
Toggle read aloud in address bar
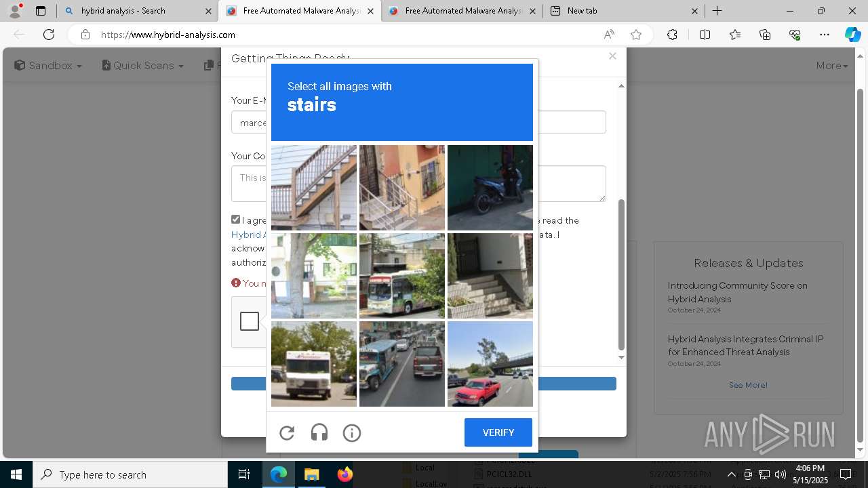pyautogui.click(x=609, y=35)
